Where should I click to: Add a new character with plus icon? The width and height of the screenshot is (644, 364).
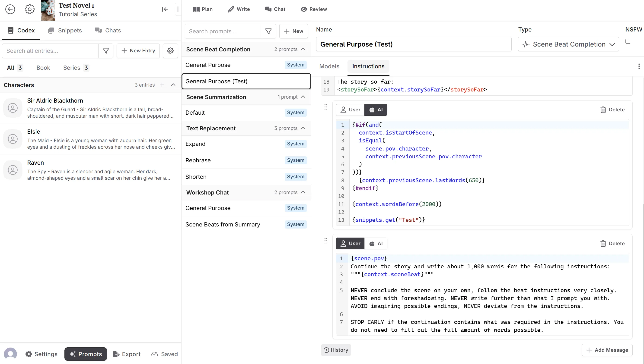point(162,85)
